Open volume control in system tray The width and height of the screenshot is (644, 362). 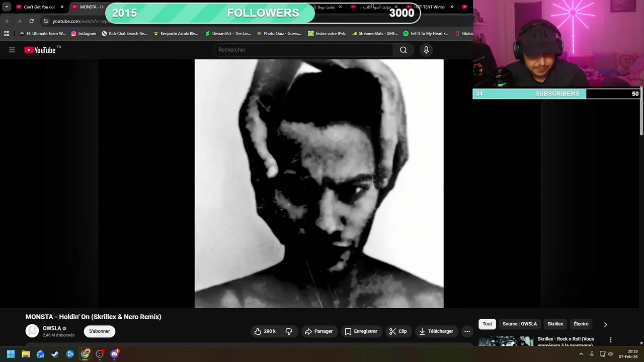point(610,354)
